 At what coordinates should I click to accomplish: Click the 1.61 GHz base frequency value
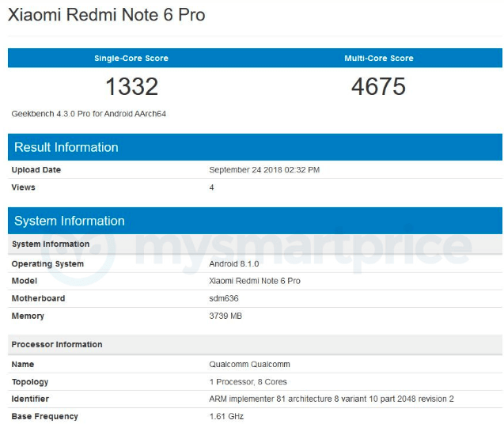click(227, 416)
